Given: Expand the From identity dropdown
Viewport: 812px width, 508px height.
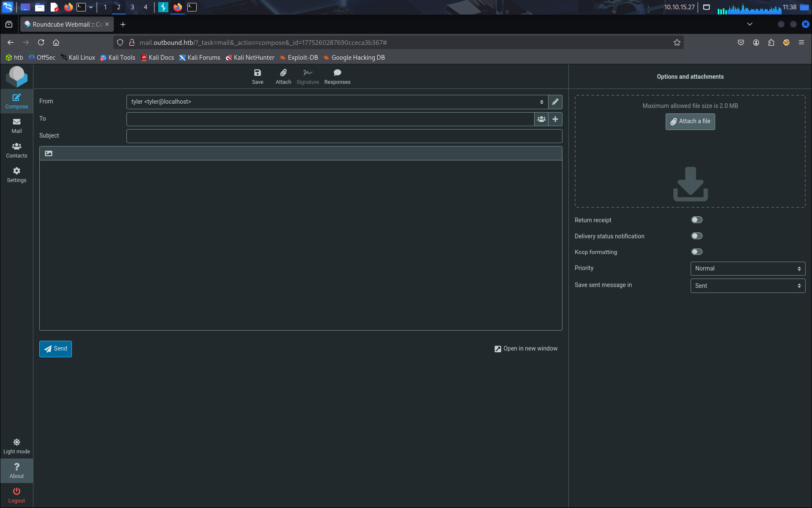Looking at the screenshot, I should pyautogui.click(x=337, y=102).
